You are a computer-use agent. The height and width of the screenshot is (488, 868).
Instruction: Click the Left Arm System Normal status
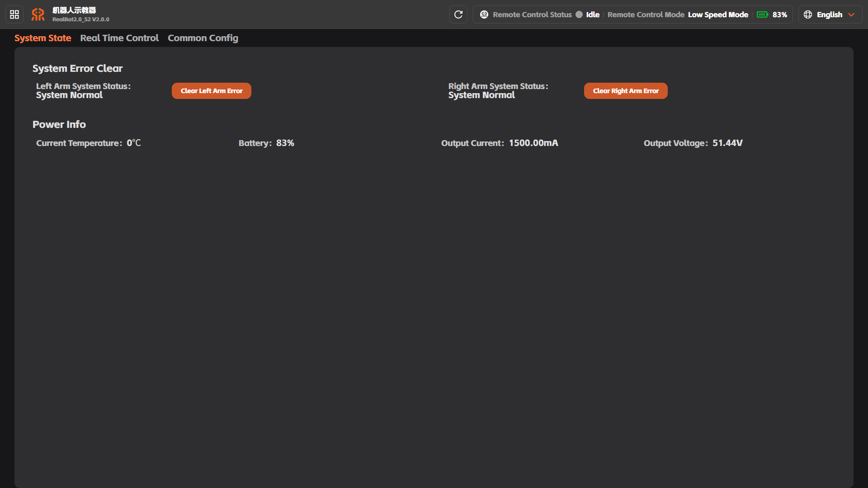point(69,95)
